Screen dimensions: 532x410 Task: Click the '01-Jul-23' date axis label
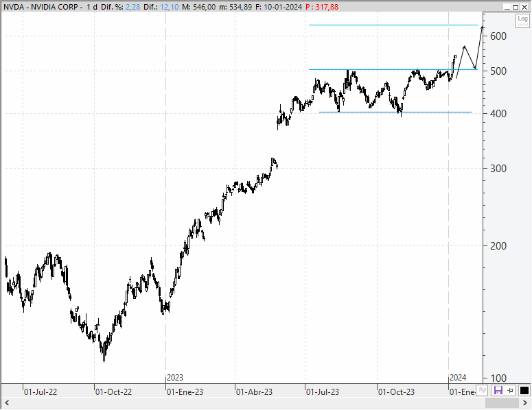[x=323, y=392]
